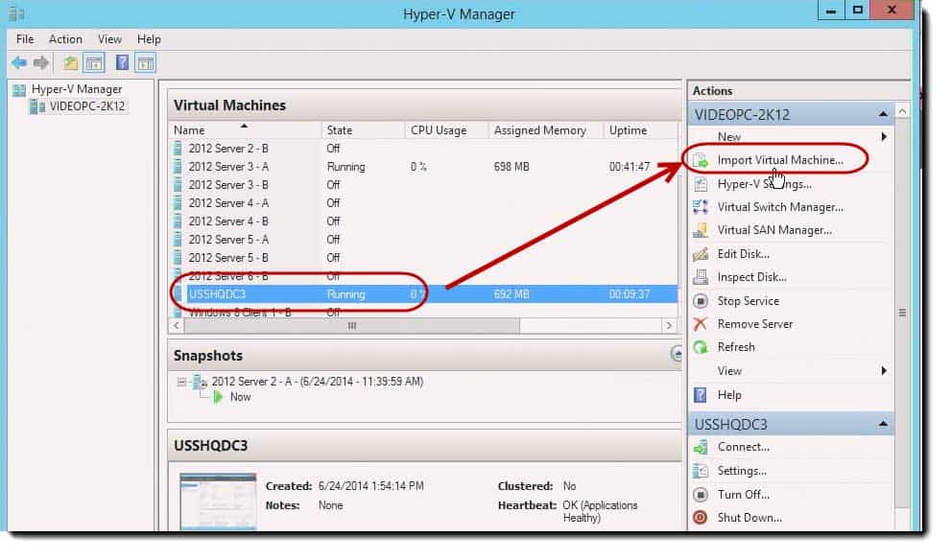The width and height of the screenshot is (951, 560).
Task: Select VIDEOPC-2K12 in the left tree
Action: tap(87, 106)
